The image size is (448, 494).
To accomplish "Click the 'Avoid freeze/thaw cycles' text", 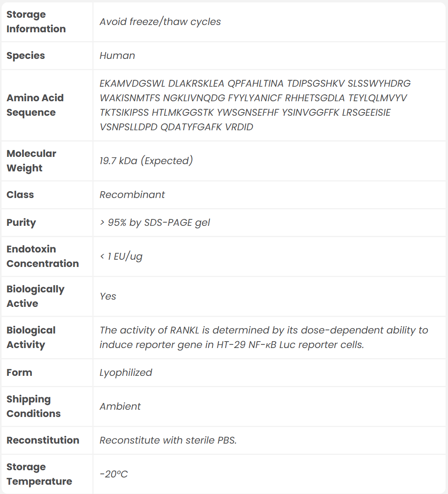I will [160, 22].
